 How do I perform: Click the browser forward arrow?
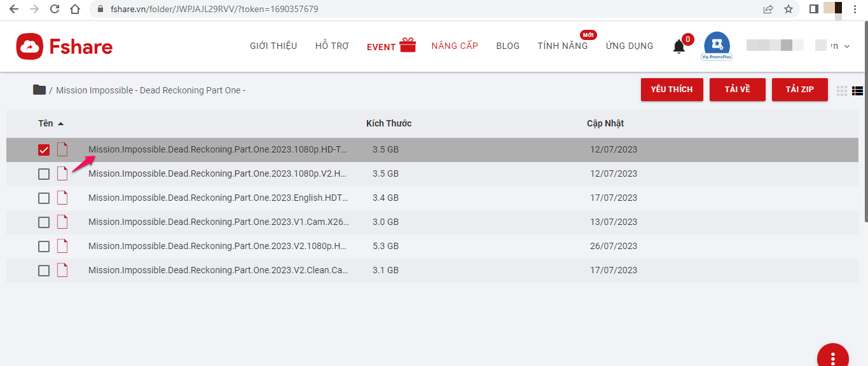click(x=34, y=10)
